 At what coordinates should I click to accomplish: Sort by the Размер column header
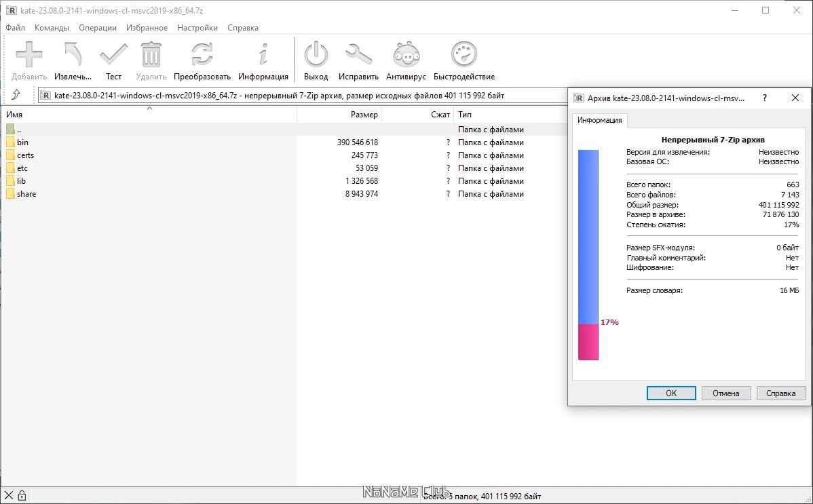point(339,115)
